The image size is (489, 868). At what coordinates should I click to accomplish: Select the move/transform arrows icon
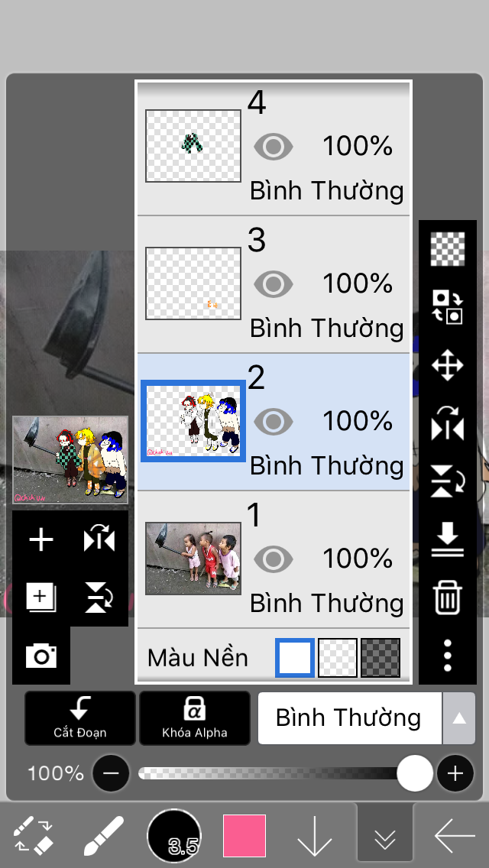point(448,366)
